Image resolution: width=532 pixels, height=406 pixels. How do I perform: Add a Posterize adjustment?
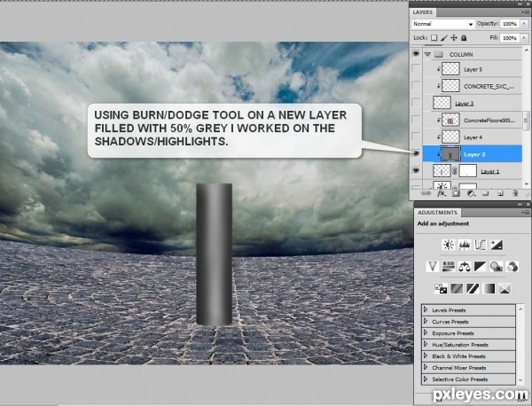tap(457, 289)
